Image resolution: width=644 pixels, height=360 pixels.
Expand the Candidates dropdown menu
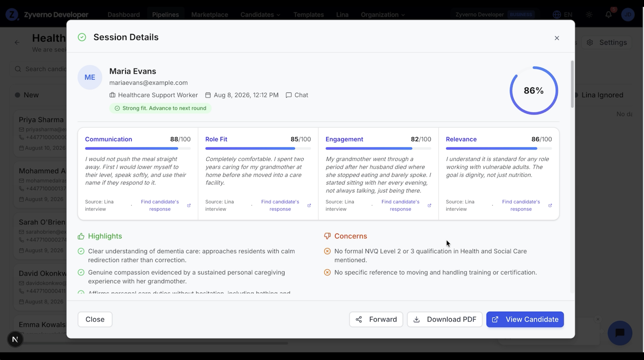pyautogui.click(x=260, y=14)
